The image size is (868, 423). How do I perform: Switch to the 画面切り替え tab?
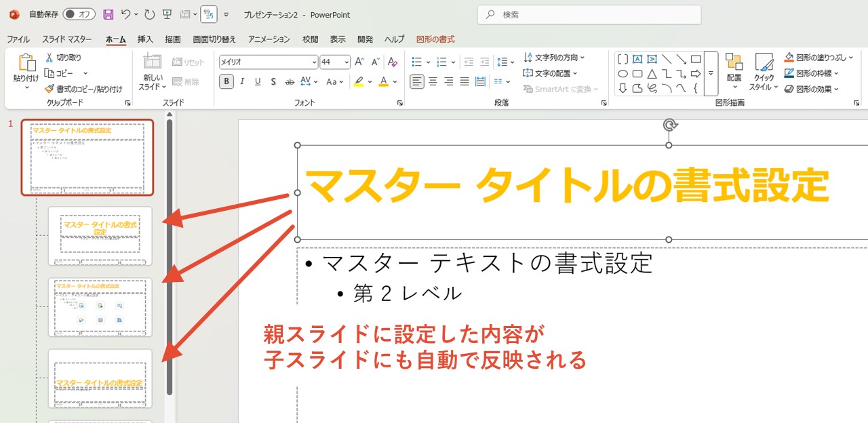click(214, 39)
